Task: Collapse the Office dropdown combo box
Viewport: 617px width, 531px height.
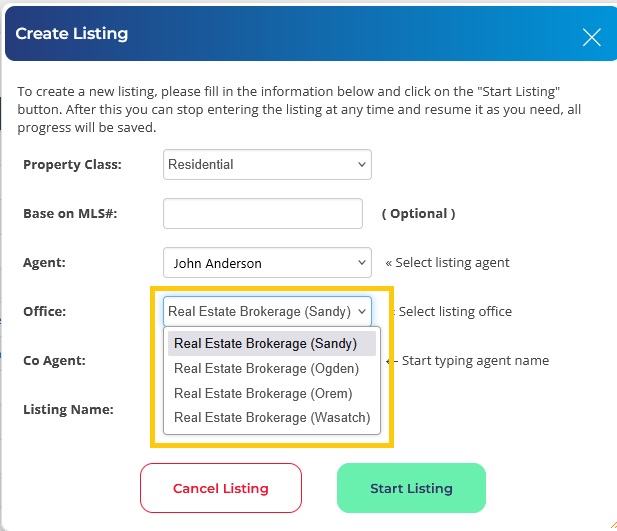Action: click(x=267, y=311)
